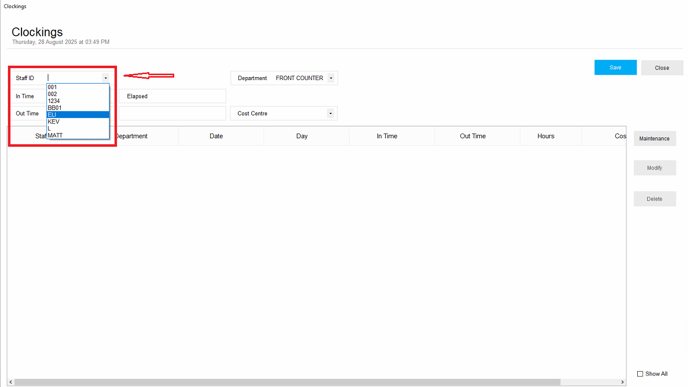This screenshot has height=387, width=688.
Task: Sort by Date column header
Action: coord(221,136)
